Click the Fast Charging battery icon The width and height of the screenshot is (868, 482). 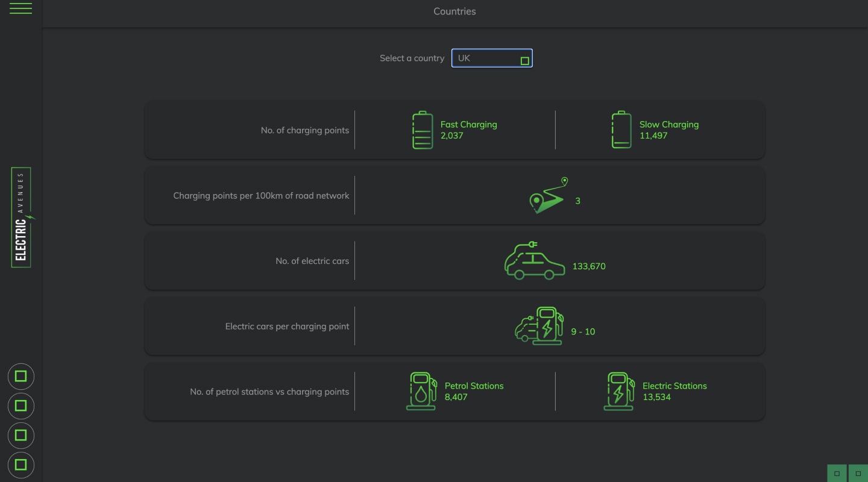[423, 130]
